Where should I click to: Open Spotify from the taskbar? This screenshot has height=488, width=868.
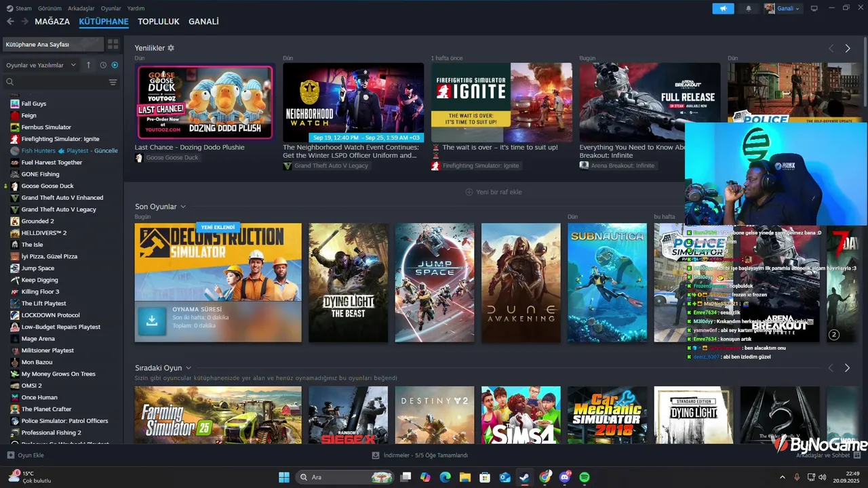585,477
